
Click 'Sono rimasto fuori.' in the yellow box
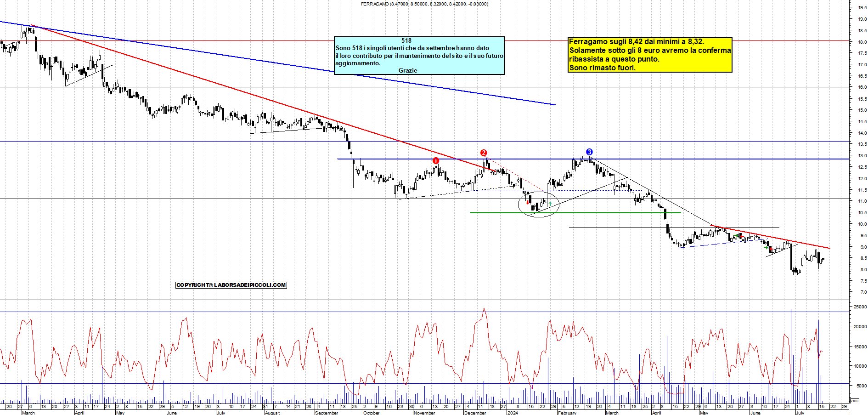[x=603, y=68]
